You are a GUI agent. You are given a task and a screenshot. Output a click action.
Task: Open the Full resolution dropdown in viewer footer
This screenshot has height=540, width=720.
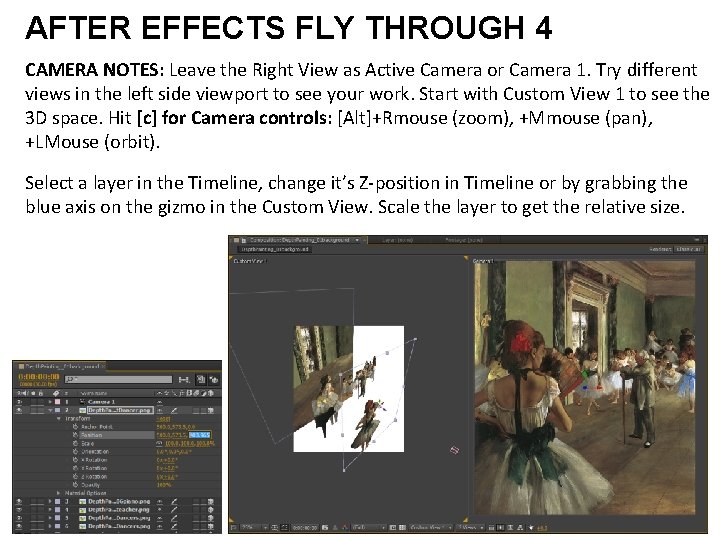[x=368, y=528]
